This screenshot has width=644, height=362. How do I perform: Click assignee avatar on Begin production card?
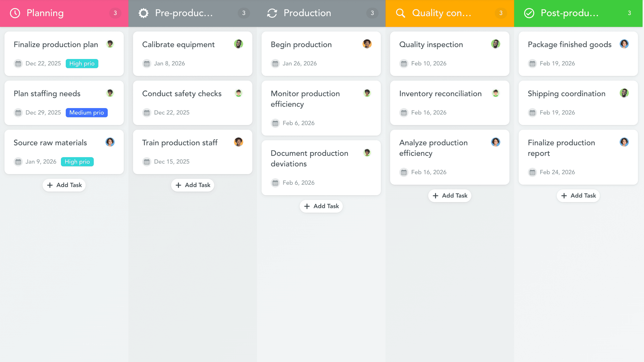click(367, 44)
